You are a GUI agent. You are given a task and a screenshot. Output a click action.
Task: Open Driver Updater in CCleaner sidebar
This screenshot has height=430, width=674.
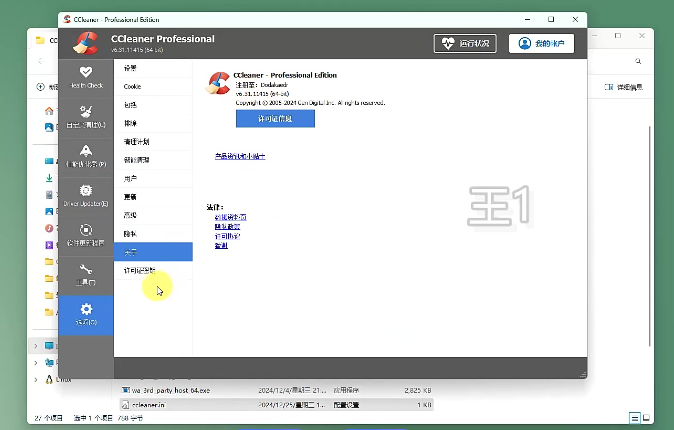coord(86,196)
